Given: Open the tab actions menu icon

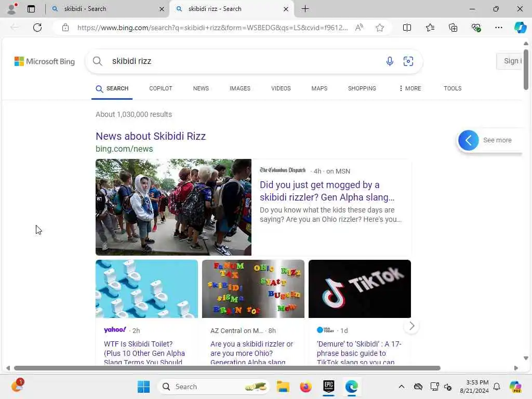Looking at the screenshot, I should (x=31, y=9).
